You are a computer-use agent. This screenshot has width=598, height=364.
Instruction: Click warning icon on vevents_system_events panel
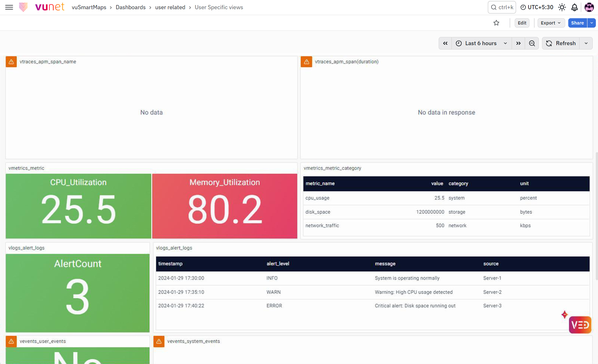(x=159, y=341)
